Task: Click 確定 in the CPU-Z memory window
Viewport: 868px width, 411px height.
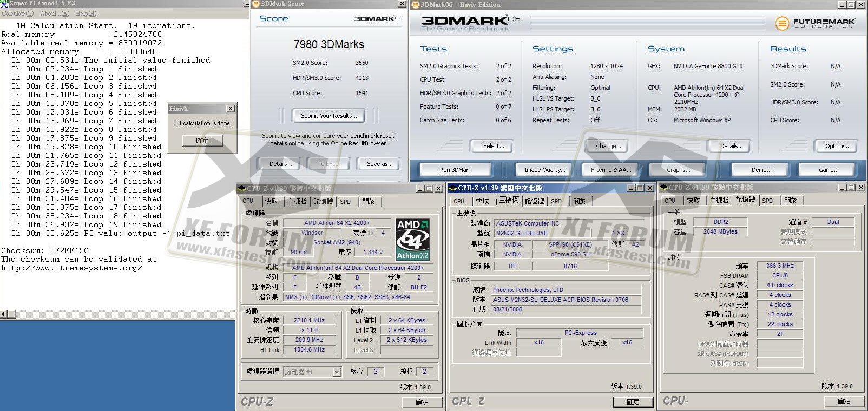Action: [844, 401]
